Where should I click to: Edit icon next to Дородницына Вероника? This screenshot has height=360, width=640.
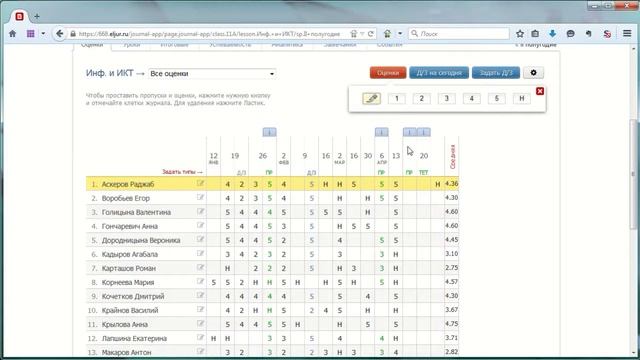200,239
